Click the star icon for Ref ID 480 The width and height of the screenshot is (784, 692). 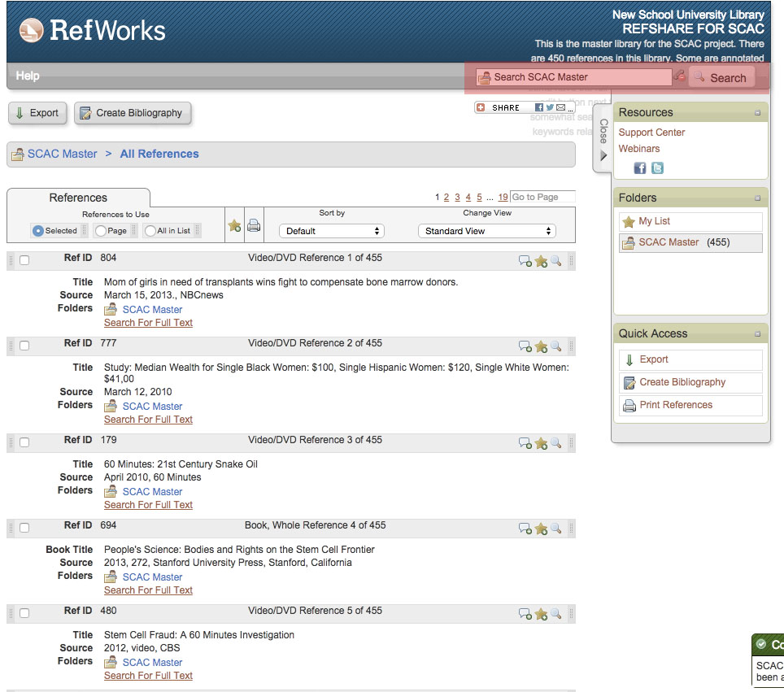(x=541, y=614)
